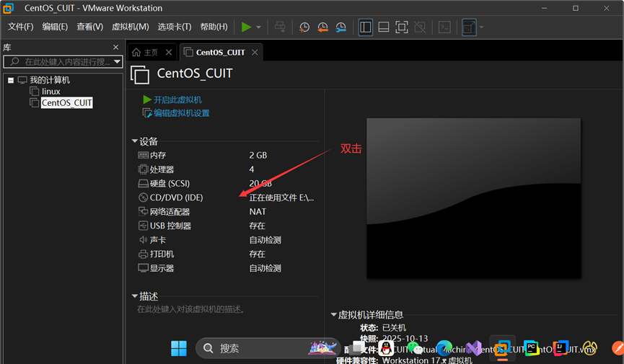The width and height of the screenshot is (624, 364).
Task: Close the CentOS_CUIT tab
Action: 255,53
